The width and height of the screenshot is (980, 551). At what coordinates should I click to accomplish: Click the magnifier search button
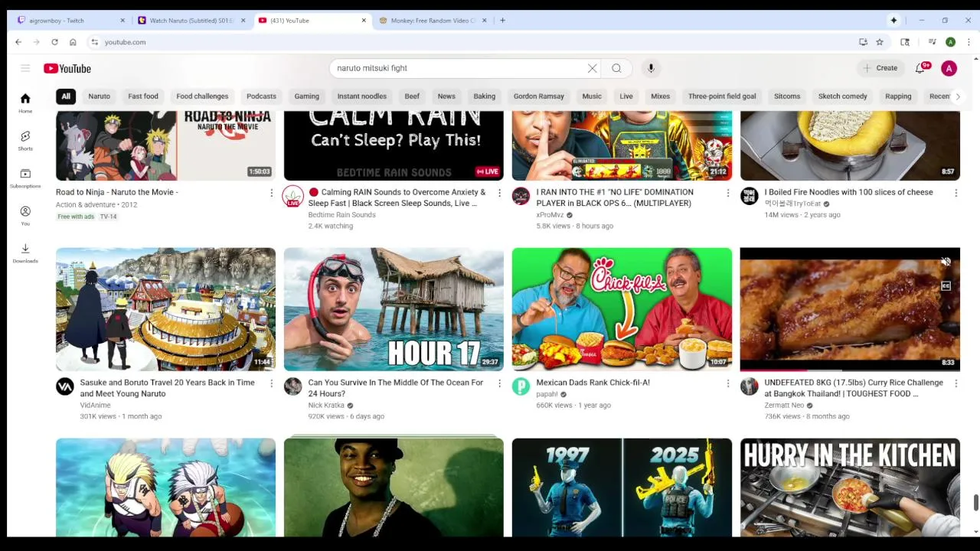tap(616, 68)
